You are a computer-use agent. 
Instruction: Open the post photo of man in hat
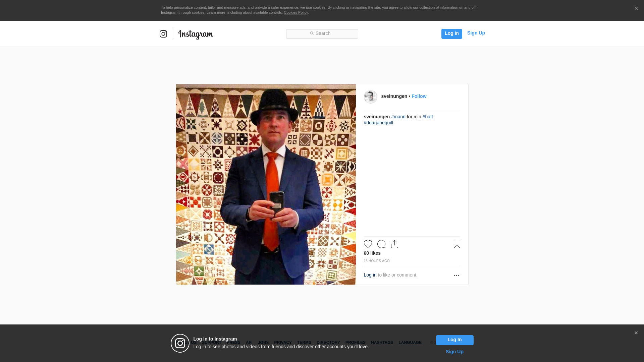[266, 184]
